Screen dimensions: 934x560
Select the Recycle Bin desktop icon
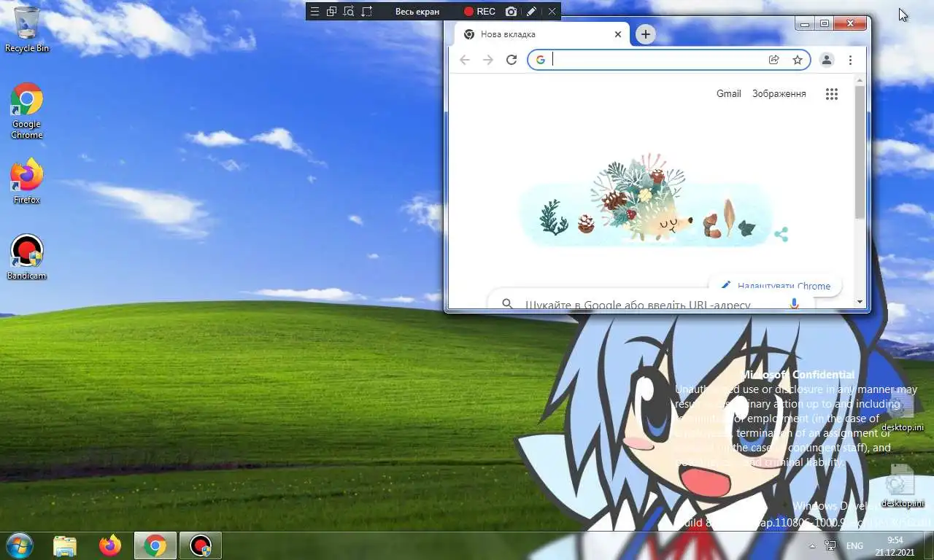coord(27,30)
